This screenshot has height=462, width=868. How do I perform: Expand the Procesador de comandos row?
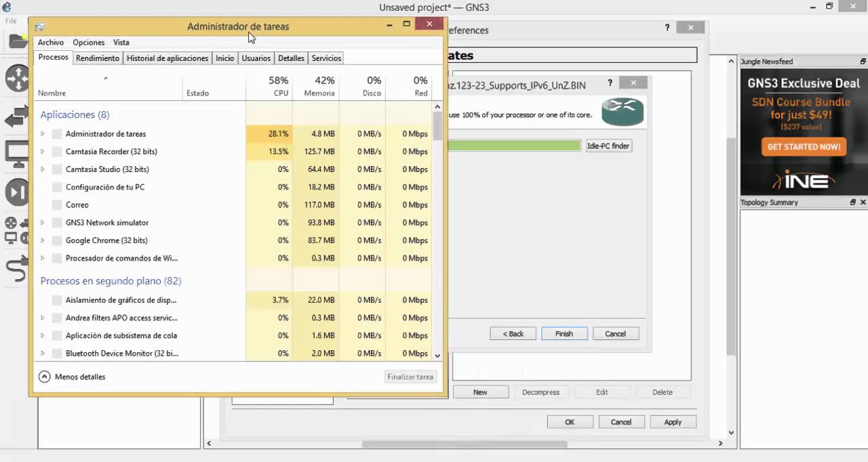coord(42,258)
